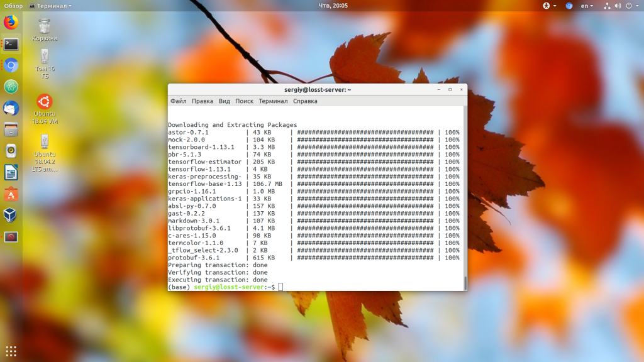This screenshot has height=362, width=644.
Task: Open the en keyboard layout dropdown
Action: coord(587,6)
